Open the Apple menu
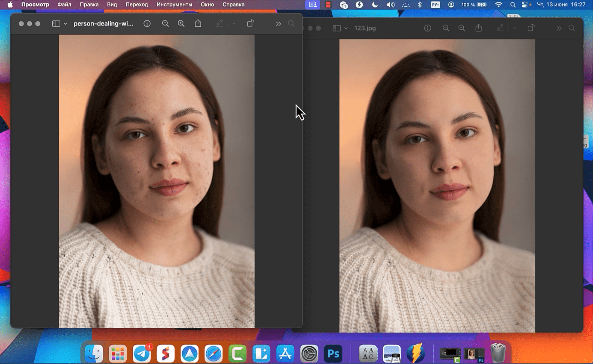Screen dimensions: 593x364 tap(10, 5)
